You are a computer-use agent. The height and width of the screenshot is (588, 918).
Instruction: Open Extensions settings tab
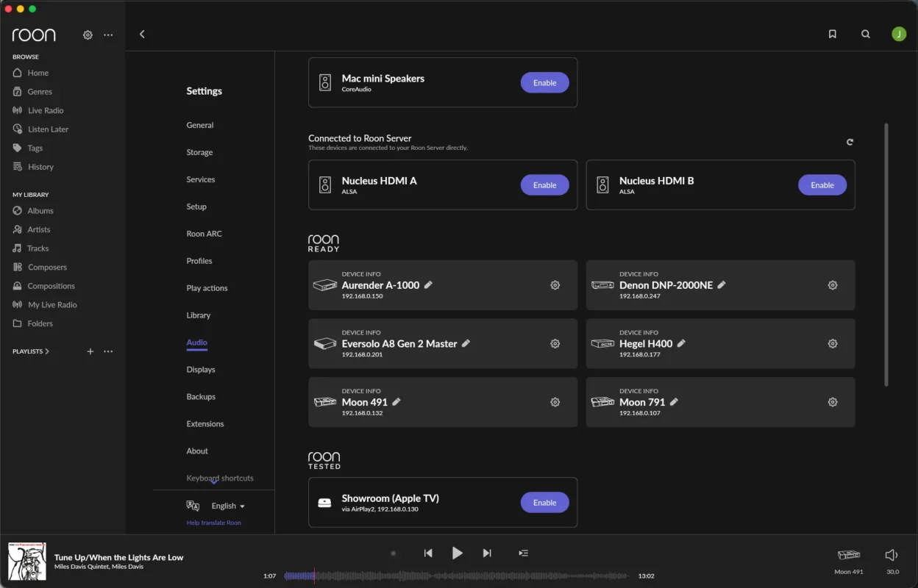(205, 424)
